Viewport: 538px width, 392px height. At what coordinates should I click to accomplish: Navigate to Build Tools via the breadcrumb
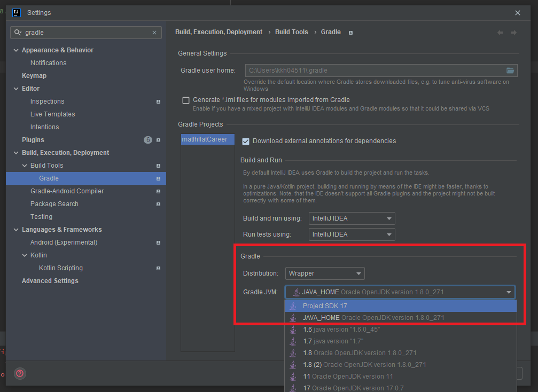tap(291, 32)
